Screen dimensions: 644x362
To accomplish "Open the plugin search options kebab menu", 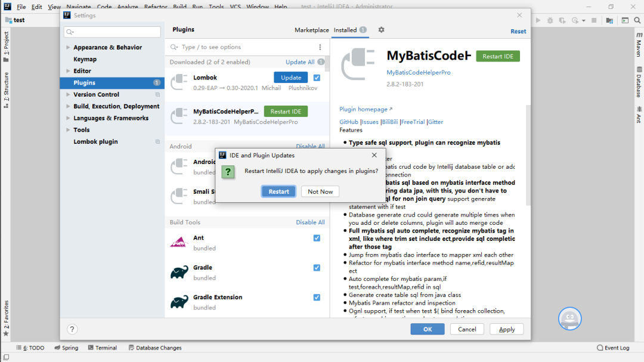I will [x=320, y=47].
